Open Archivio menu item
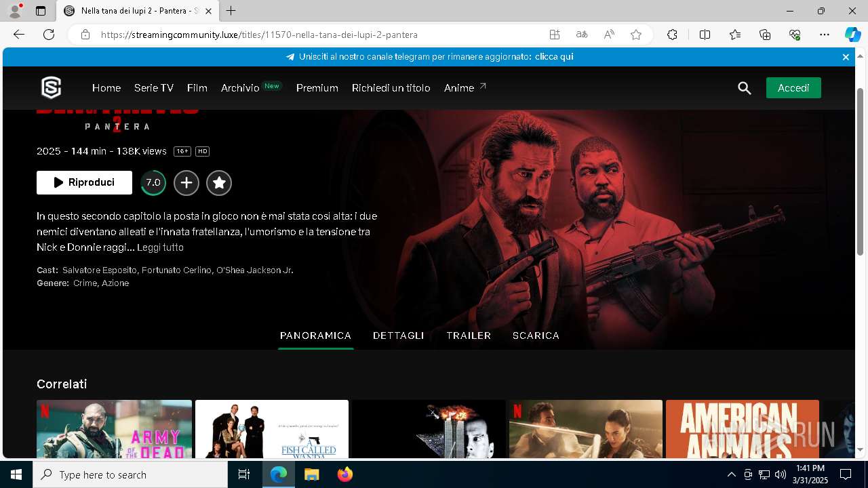This screenshot has height=488, width=868. (x=240, y=88)
